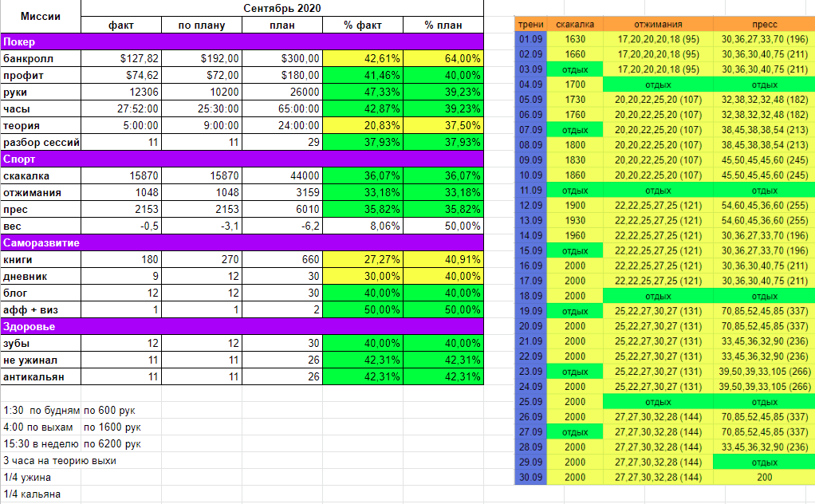Select the Спорт section header row
The image size is (815, 504).
[242, 159]
